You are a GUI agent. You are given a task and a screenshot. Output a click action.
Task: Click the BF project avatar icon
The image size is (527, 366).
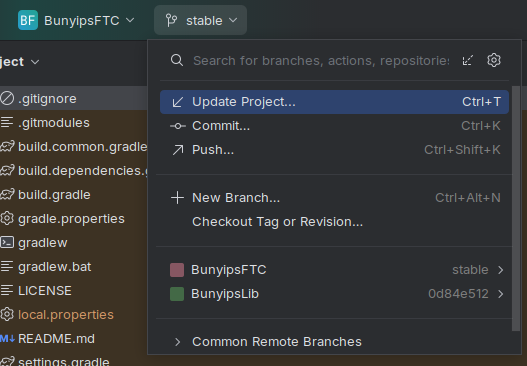pos(28,21)
